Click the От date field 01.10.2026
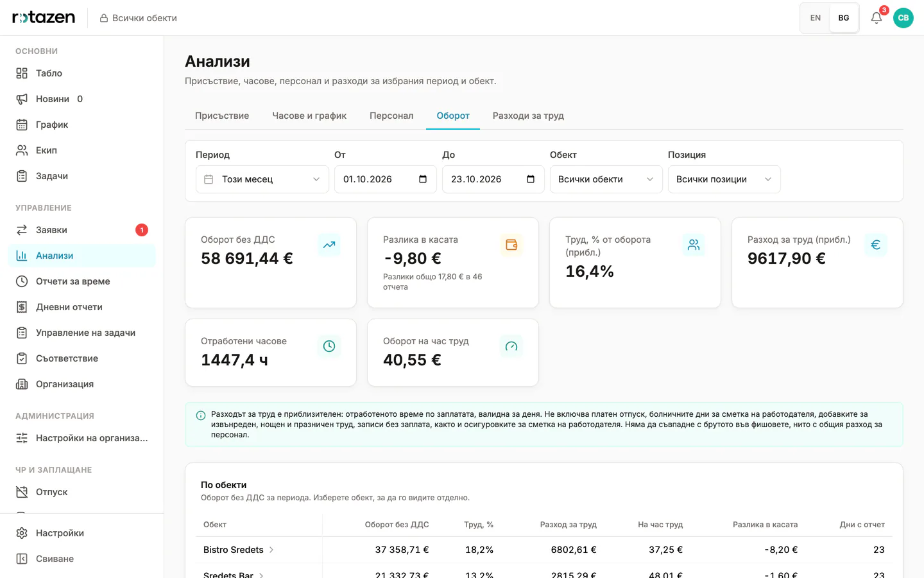The height and width of the screenshot is (578, 924). (386, 179)
